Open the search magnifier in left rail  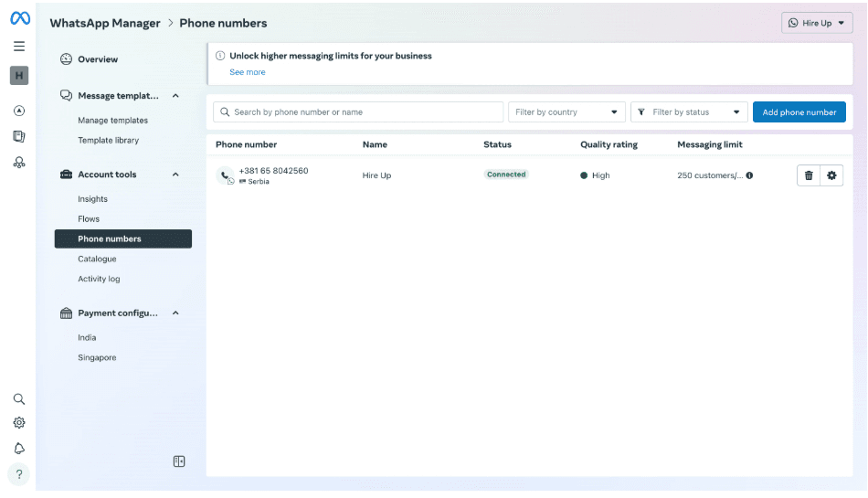click(x=19, y=399)
